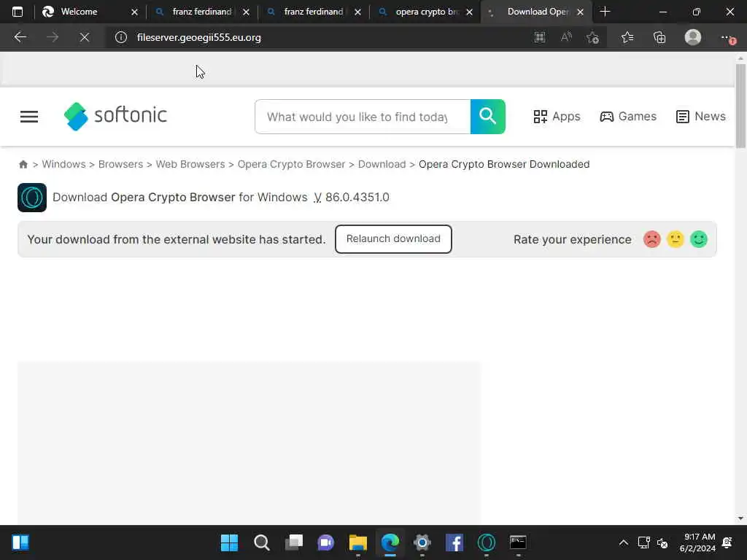Image resolution: width=747 pixels, height=560 pixels.
Task: Follow the Download breadcrumb link
Action: (382, 164)
